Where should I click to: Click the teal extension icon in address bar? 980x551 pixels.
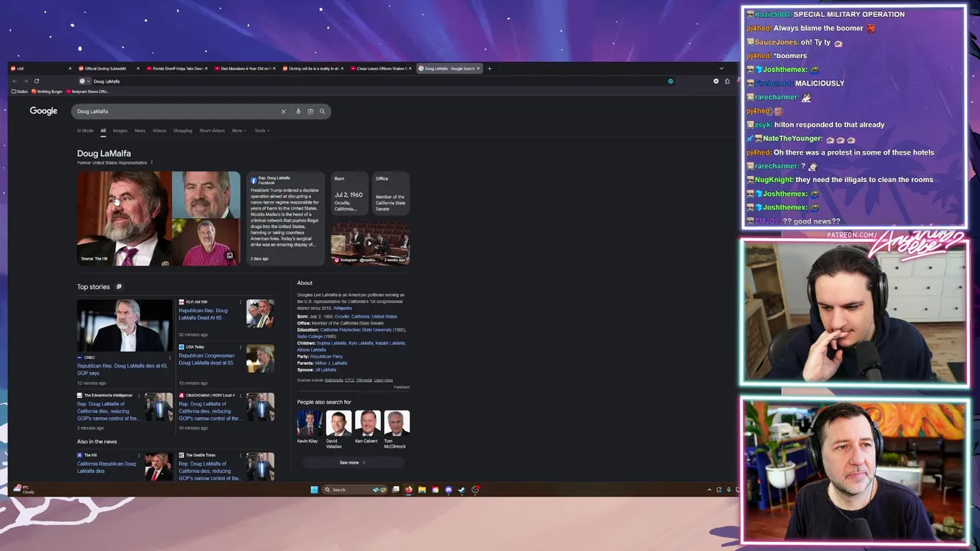tap(671, 81)
